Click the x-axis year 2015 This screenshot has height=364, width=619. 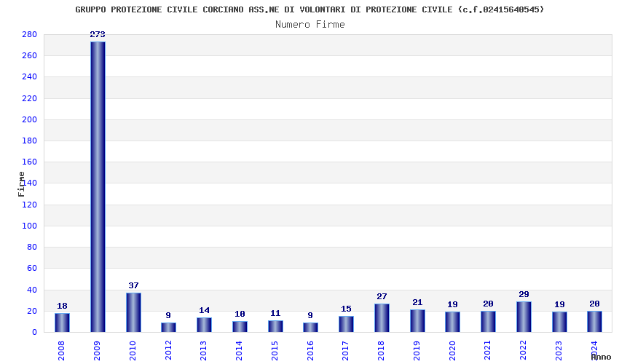(x=275, y=351)
